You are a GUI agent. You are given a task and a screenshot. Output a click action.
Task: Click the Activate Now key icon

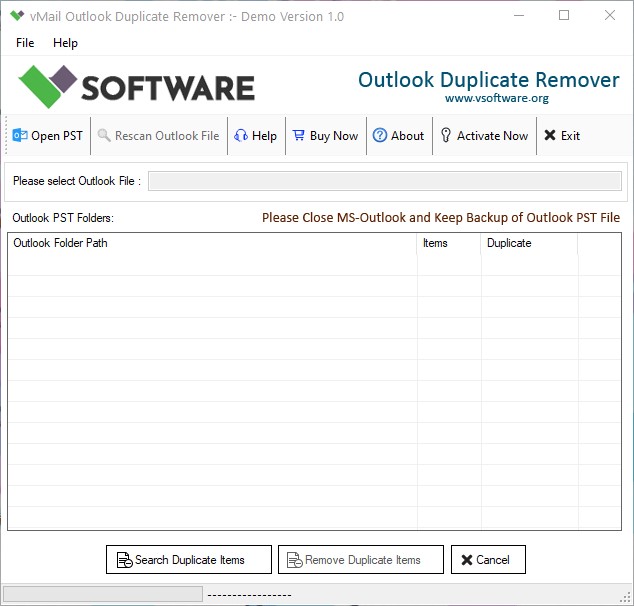(446, 135)
